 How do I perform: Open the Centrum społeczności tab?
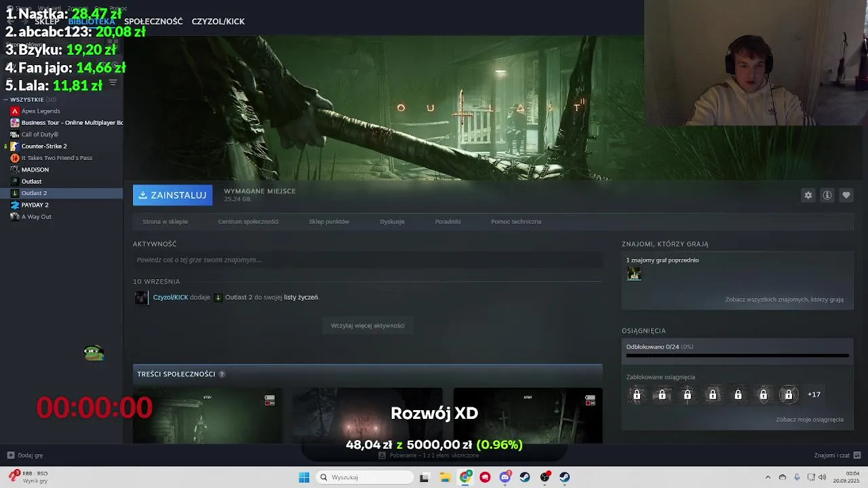[248, 222]
